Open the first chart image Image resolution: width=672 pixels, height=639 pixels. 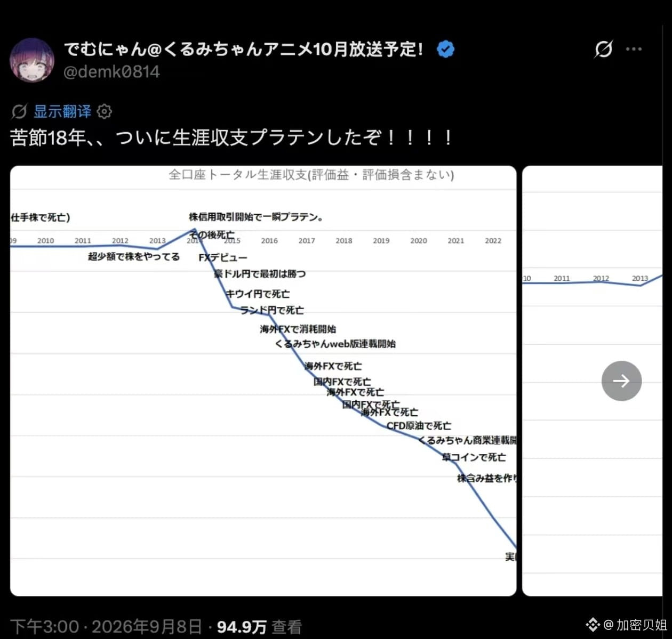point(263,381)
